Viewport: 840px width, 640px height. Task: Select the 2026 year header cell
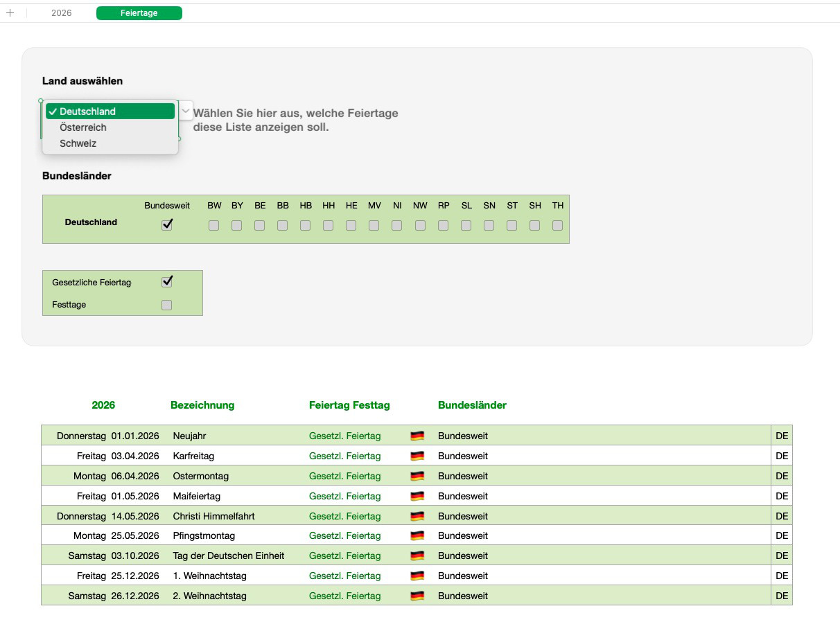(x=103, y=405)
